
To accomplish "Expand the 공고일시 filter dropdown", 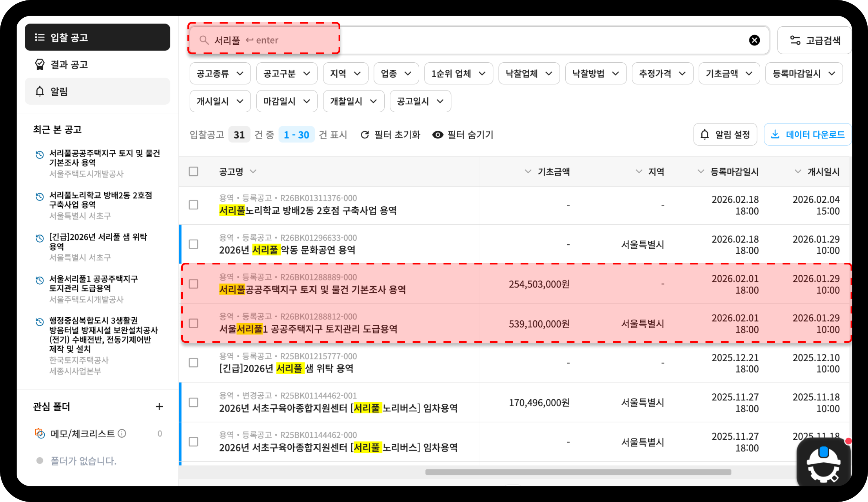I will [420, 101].
